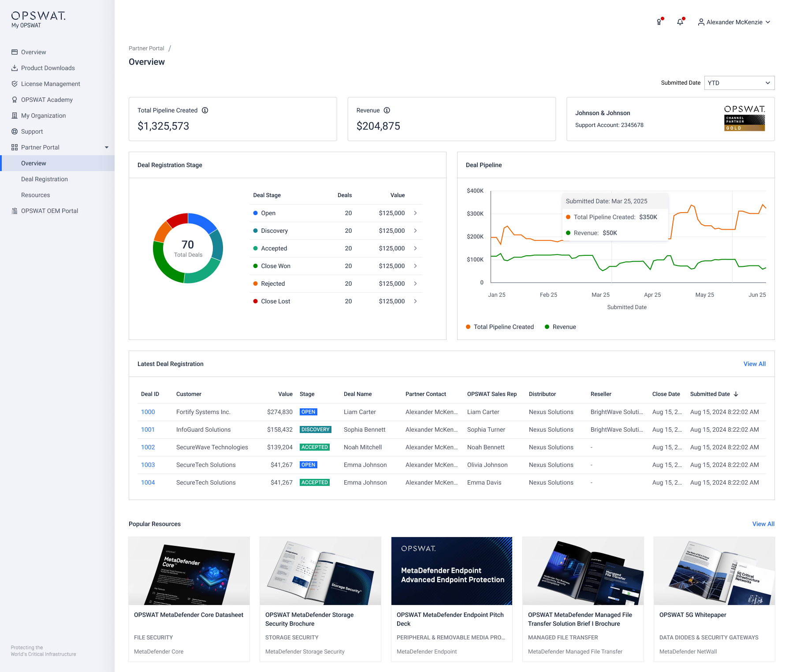789x672 pixels.
Task: Click View All for Latest Deal Registration
Action: tap(754, 364)
